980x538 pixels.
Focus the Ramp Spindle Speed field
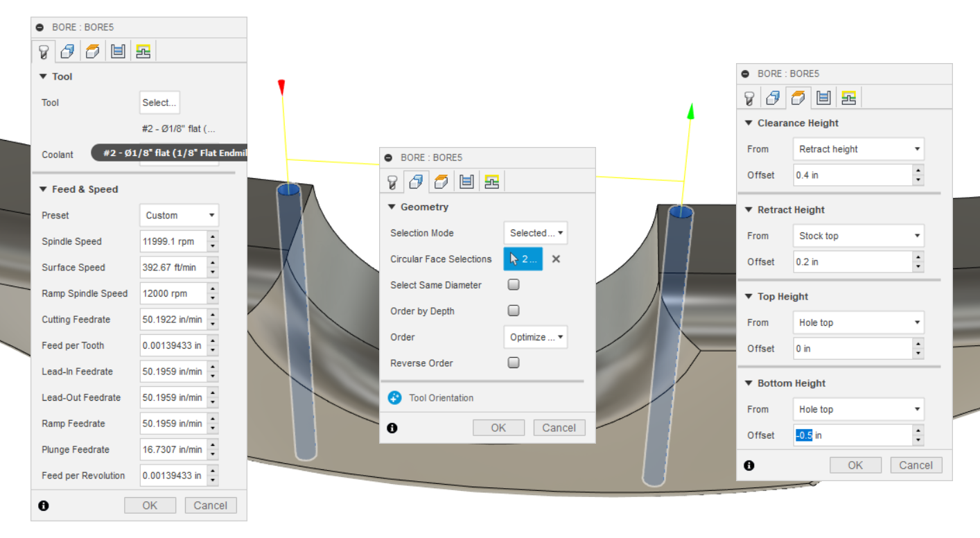pos(173,293)
